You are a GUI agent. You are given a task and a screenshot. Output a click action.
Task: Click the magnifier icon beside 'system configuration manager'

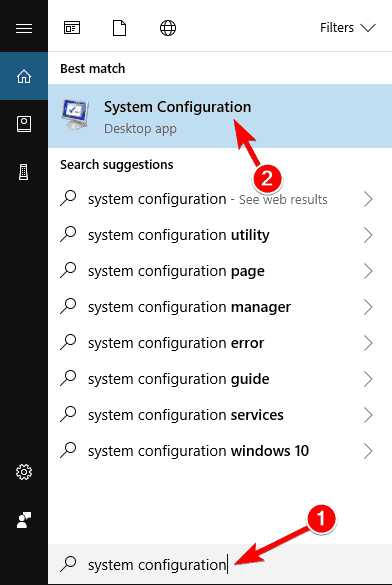pyautogui.click(x=68, y=306)
